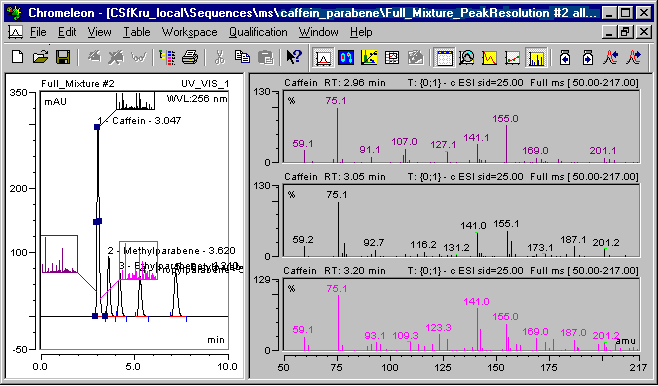This screenshot has height=386, width=658.
Task: Click the magenta spectrum thumbnail inset
Action: [138, 260]
